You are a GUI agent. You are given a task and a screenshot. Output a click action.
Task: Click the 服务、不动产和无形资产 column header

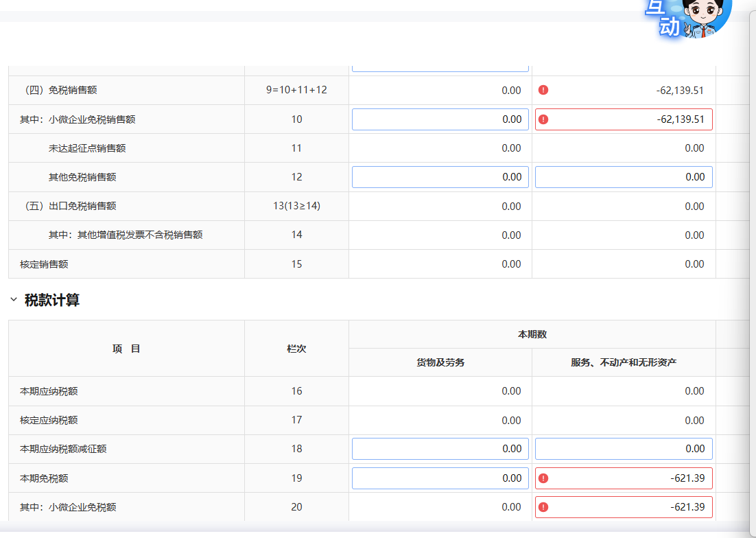(x=624, y=362)
